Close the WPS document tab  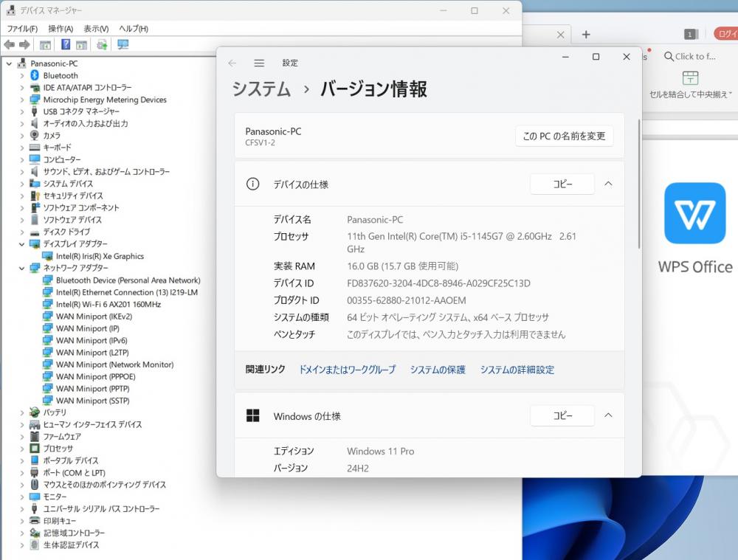point(560,35)
